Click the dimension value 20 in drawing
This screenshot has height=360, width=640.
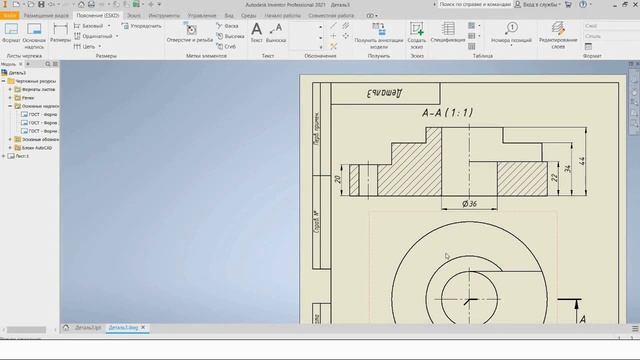click(x=338, y=179)
